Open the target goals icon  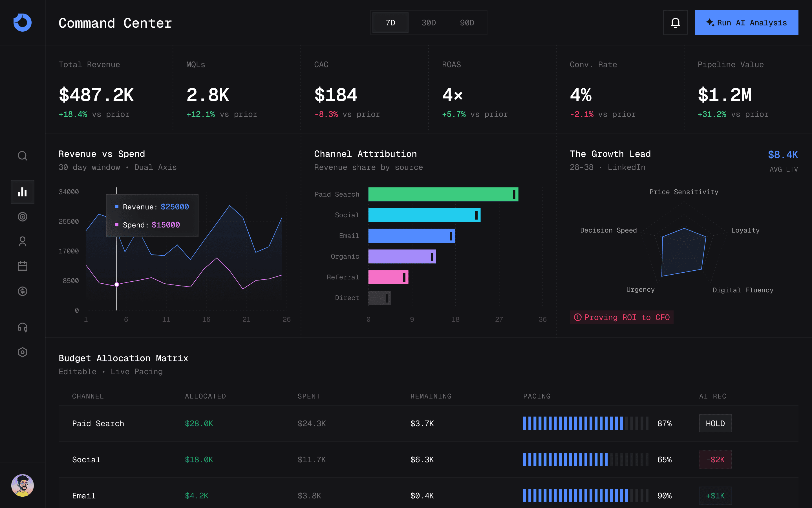tap(23, 217)
